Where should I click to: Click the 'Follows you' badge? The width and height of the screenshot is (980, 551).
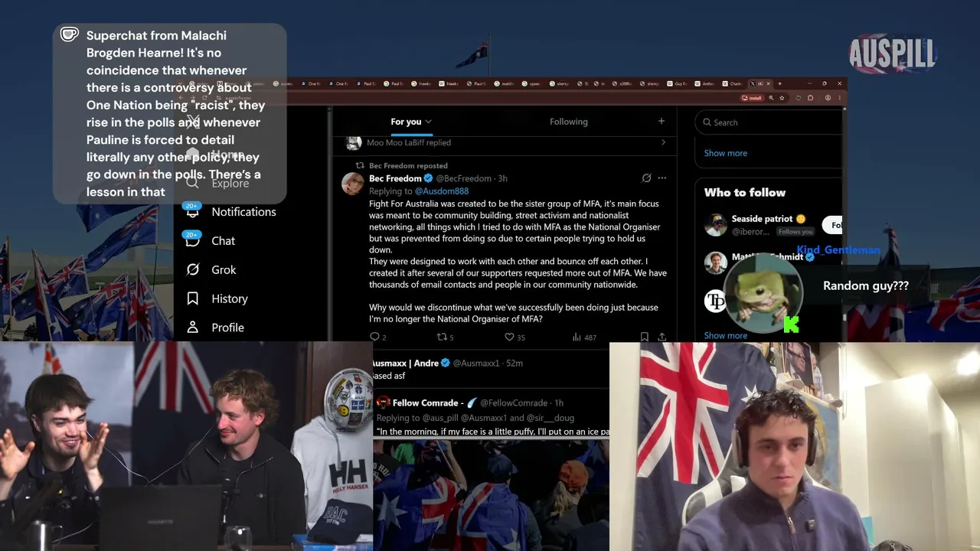coord(795,232)
